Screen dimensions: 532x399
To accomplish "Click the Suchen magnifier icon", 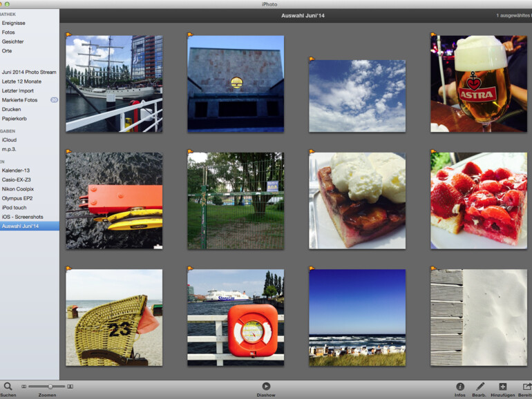I will click(x=8, y=386).
